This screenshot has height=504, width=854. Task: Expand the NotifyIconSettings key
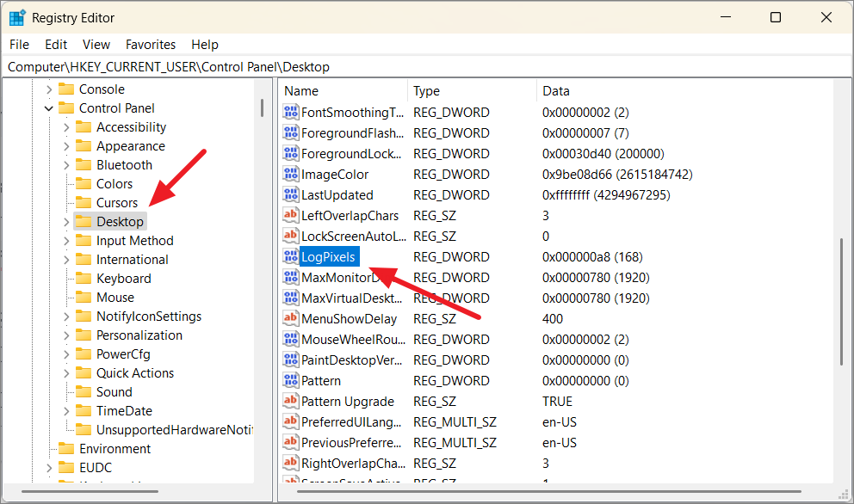66,317
